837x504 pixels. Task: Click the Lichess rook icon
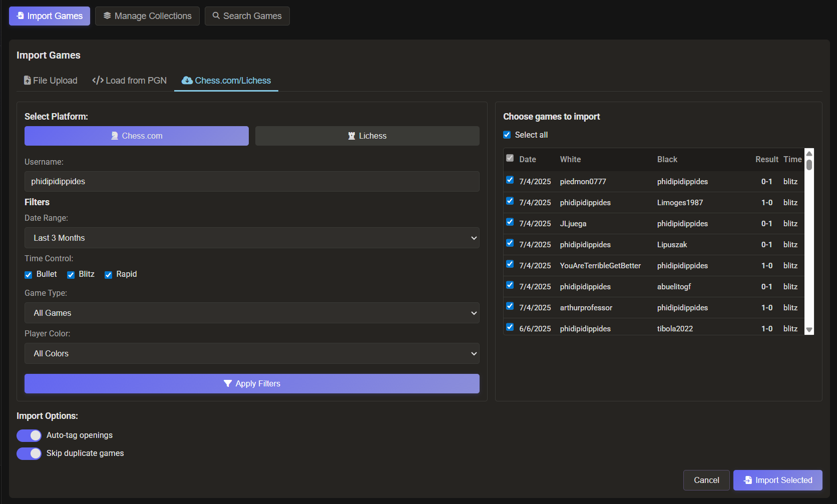coord(351,136)
